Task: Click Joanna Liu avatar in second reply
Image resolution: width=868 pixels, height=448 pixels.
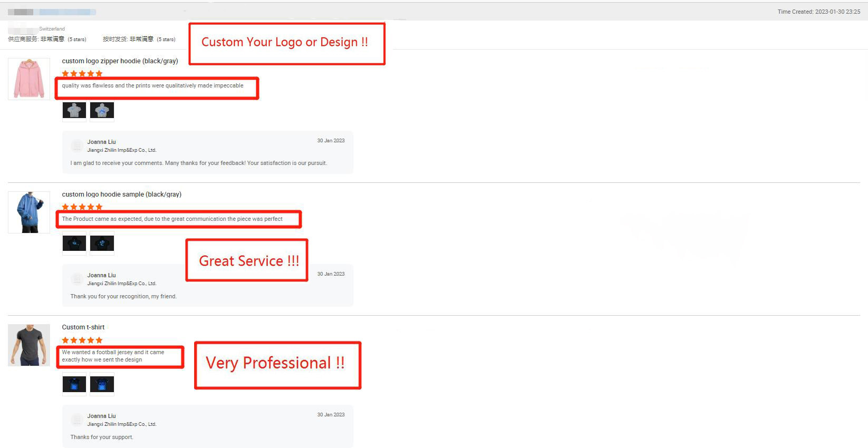Action: point(77,279)
